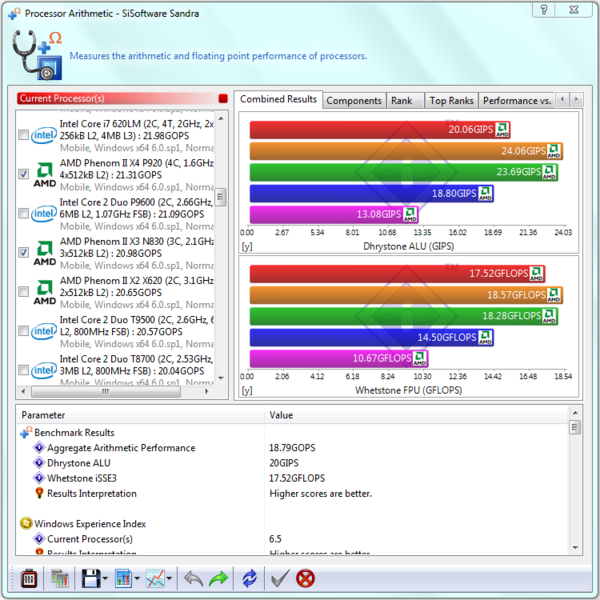Open the save dropdown arrow beside floppy icon
This screenshot has height=600, width=600.
click(x=106, y=579)
